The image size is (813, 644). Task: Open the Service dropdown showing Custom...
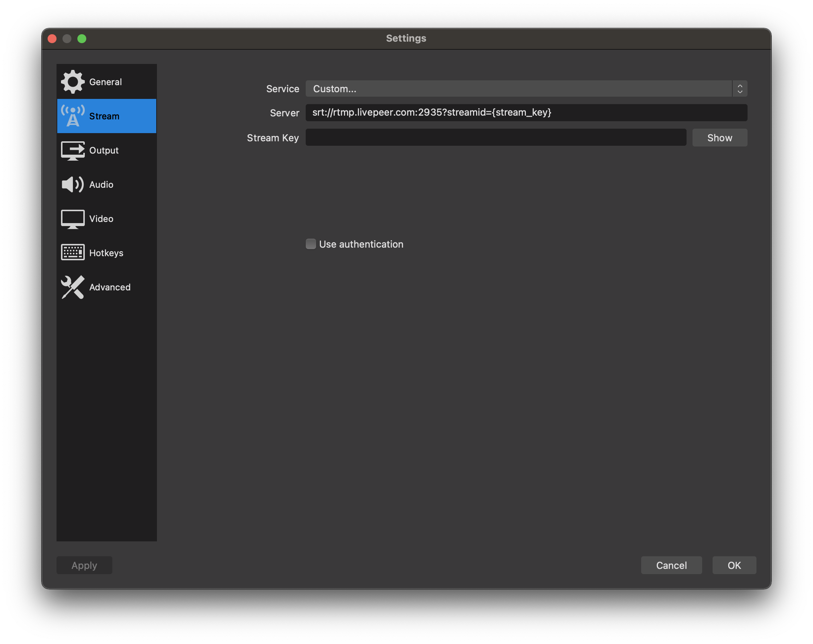point(518,88)
